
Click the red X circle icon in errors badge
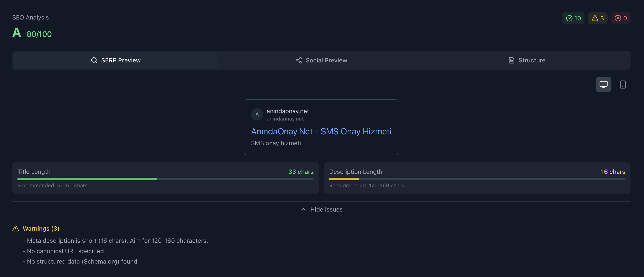(x=618, y=18)
